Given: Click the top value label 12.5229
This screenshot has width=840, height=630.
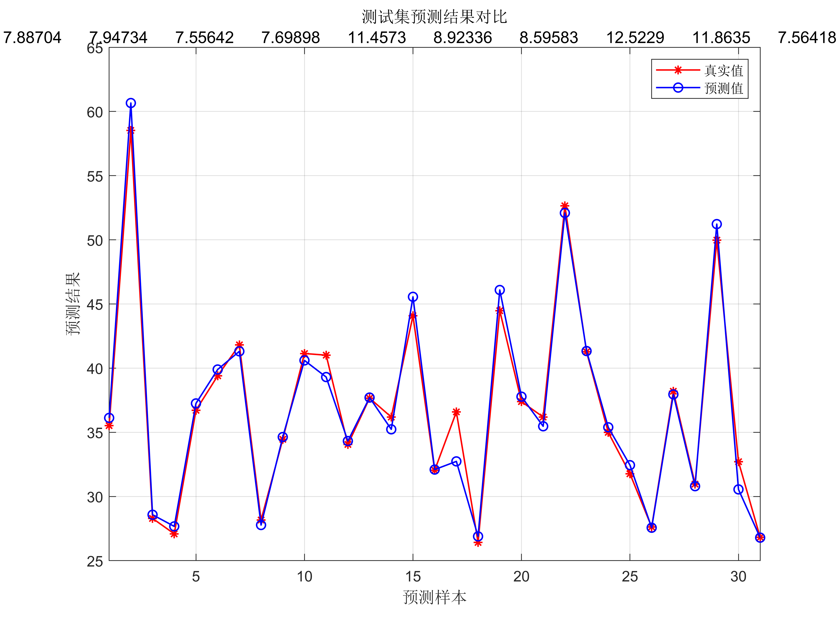Looking at the screenshot, I should tap(635, 38).
